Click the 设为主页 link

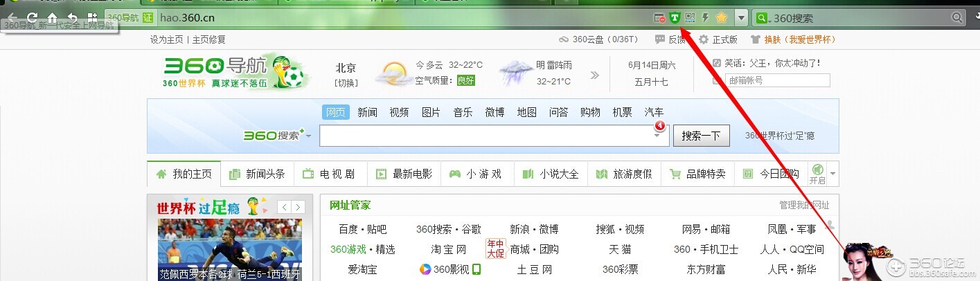tap(166, 39)
